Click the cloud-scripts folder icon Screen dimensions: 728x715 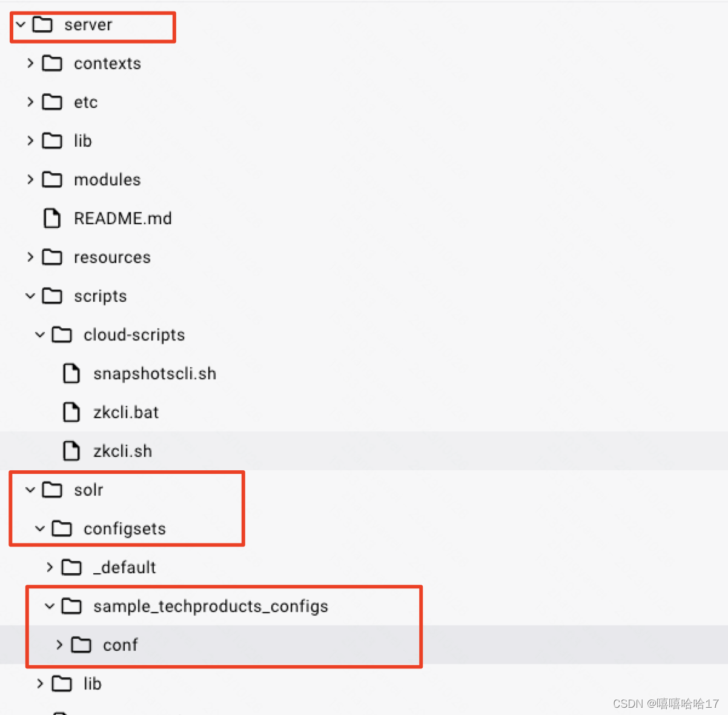(61, 334)
